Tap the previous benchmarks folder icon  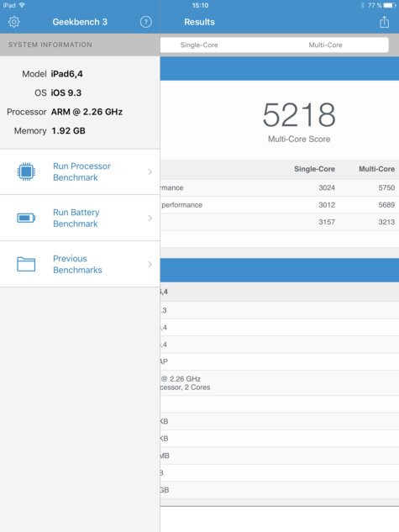click(x=26, y=264)
